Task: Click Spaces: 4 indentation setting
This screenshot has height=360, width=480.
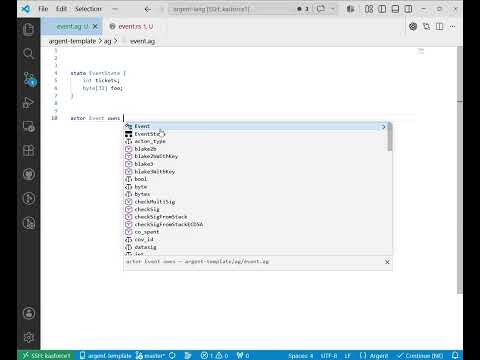Action: click(x=300, y=356)
